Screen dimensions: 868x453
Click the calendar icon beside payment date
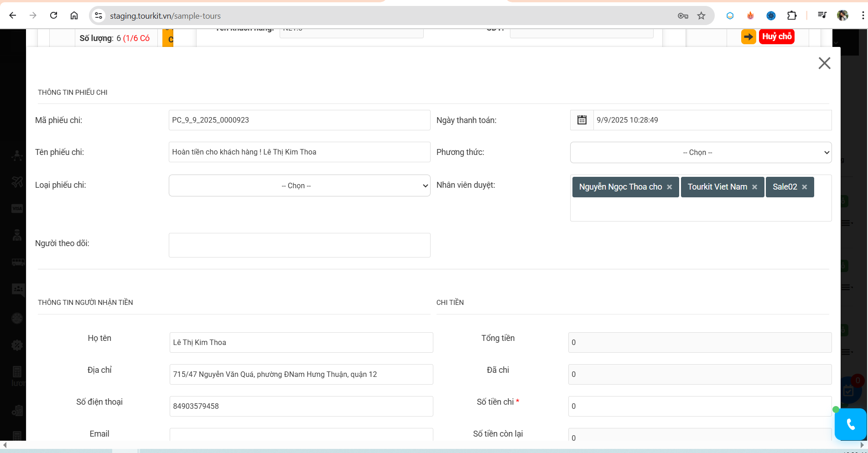(x=582, y=120)
